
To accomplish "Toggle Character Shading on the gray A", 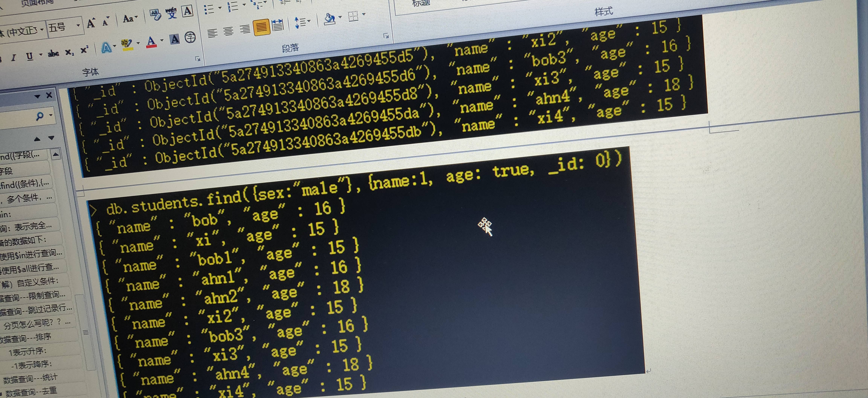I will pos(175,39).
